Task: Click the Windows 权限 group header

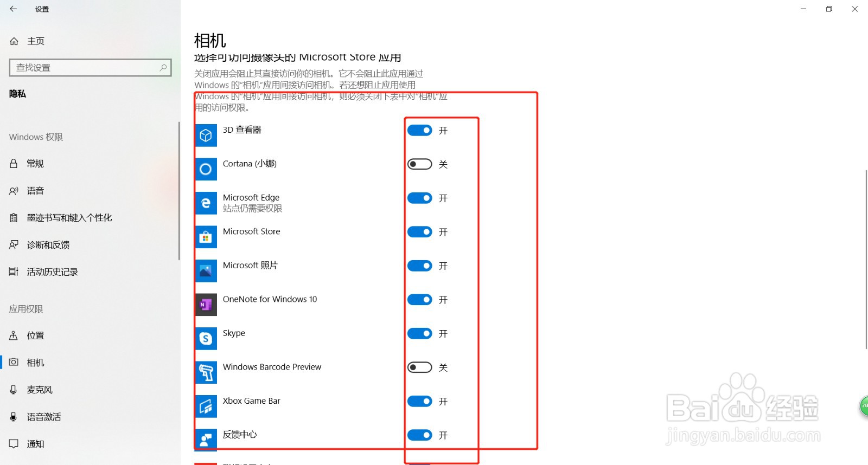Action: [36, 137]
